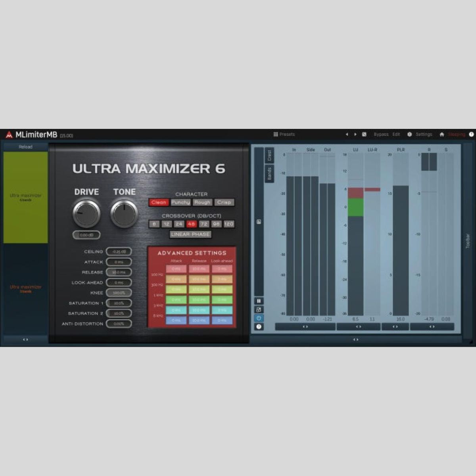The height and width of the screenshot is (476, 476).
Task: Open the Bands tab in meters
Action: (269, 174)
